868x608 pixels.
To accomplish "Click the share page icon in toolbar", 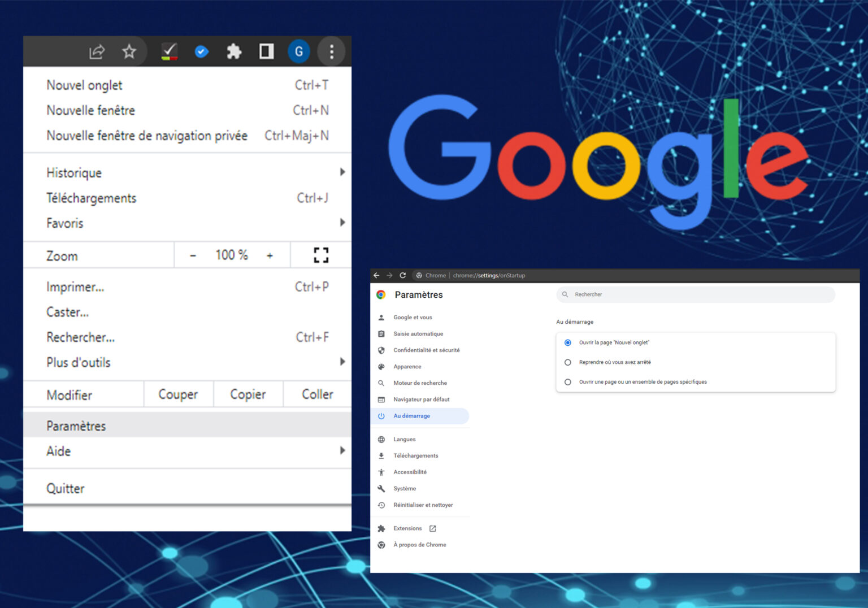I will (97, 52).
